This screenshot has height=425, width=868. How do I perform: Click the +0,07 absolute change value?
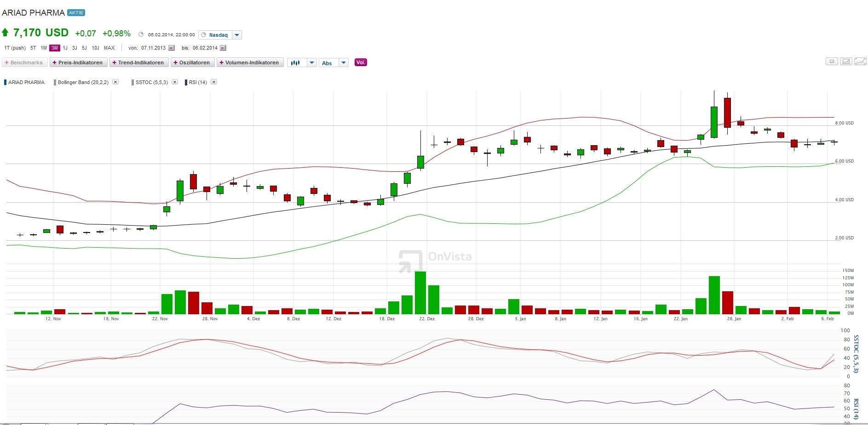86,34
